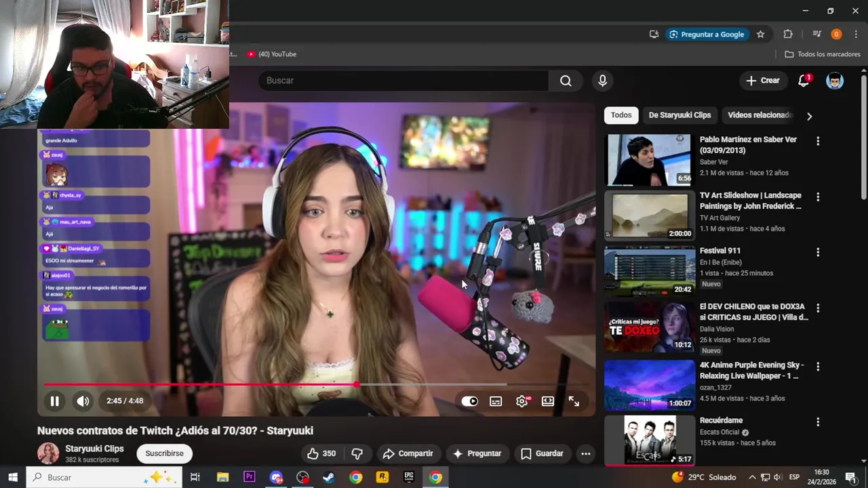Click the Preguntar button under video

point(477,453)
